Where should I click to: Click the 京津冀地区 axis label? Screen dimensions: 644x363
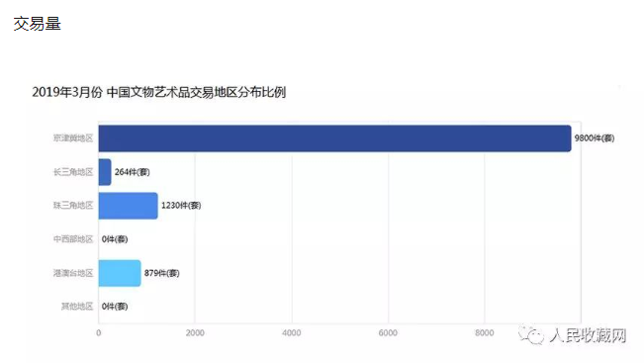coord(73,138)
